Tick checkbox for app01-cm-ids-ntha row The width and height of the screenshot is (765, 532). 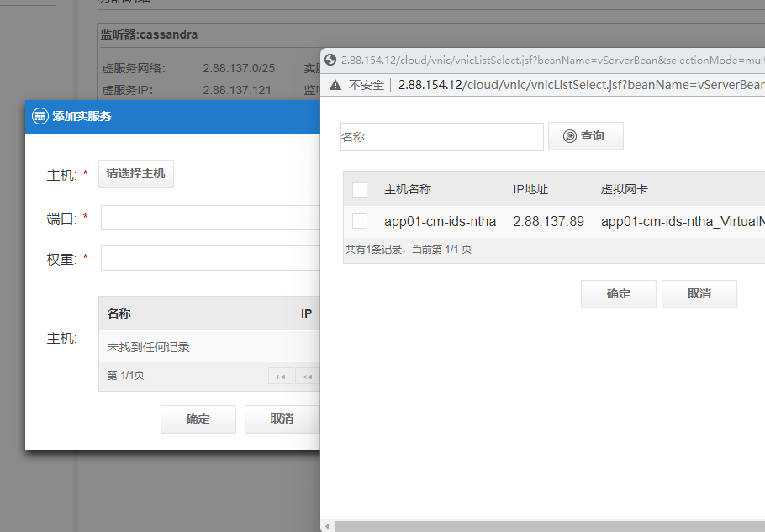click(360, 221)
